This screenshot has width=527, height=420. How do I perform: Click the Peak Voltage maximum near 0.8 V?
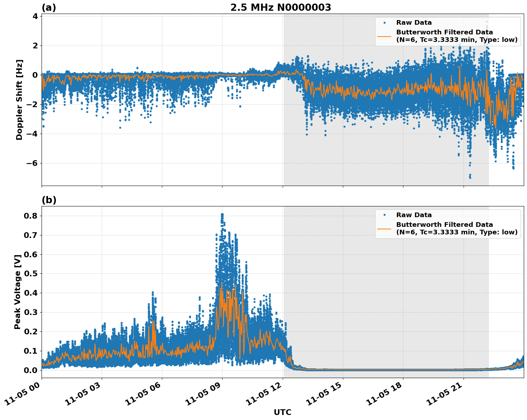point(222,214)
